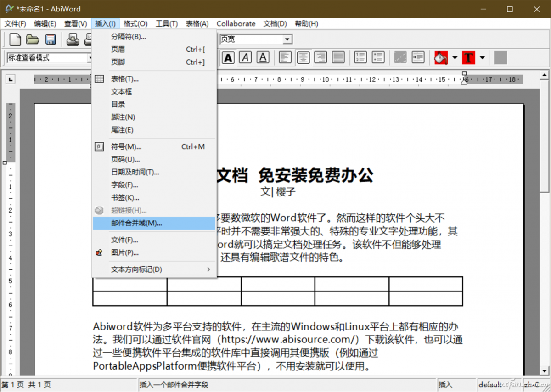Open the 格式 menu

(x=135, y=23)
